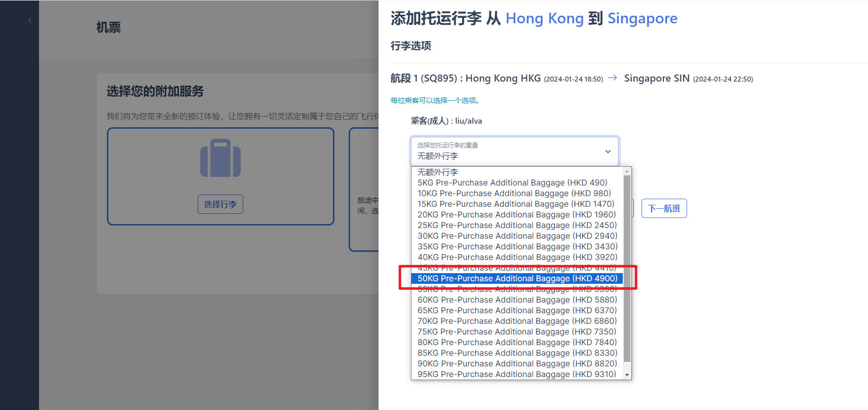Select 85KG baggage for HKD 8330
868x410 pixels.
pos(517,353)
